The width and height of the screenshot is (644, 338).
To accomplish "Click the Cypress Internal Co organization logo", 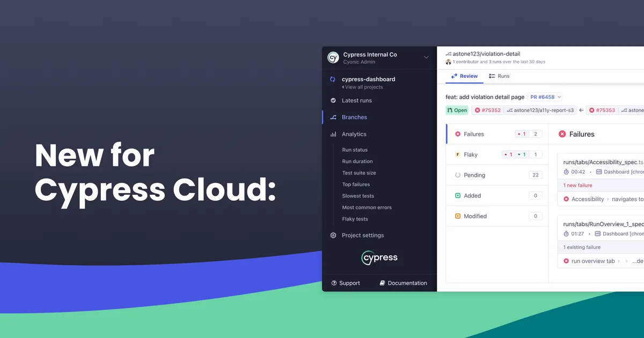I will pyautogui.click(x=333, y=57).
